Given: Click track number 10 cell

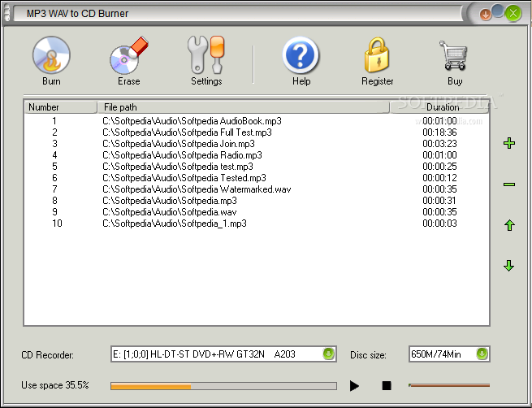Looking at the screenshot, I should 57,224.
